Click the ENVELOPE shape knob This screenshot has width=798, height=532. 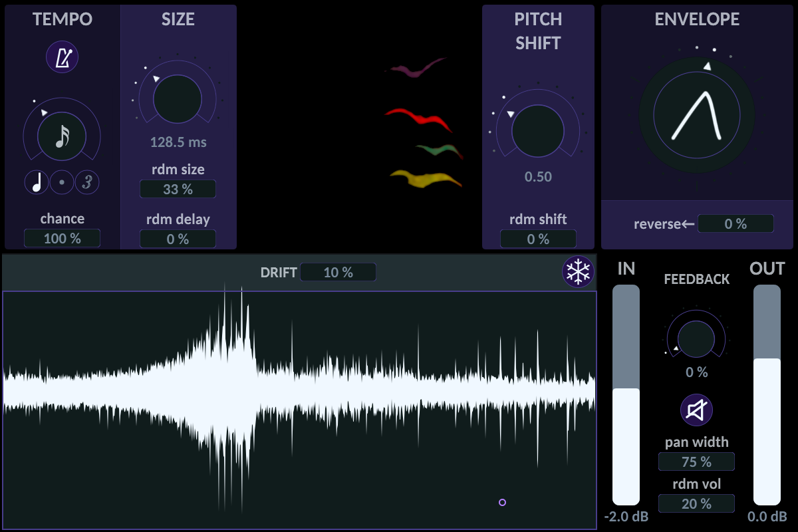(697, 116)
